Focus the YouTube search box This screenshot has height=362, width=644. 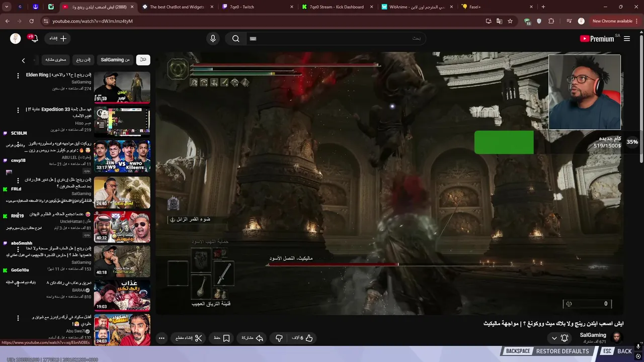(336, 39)
